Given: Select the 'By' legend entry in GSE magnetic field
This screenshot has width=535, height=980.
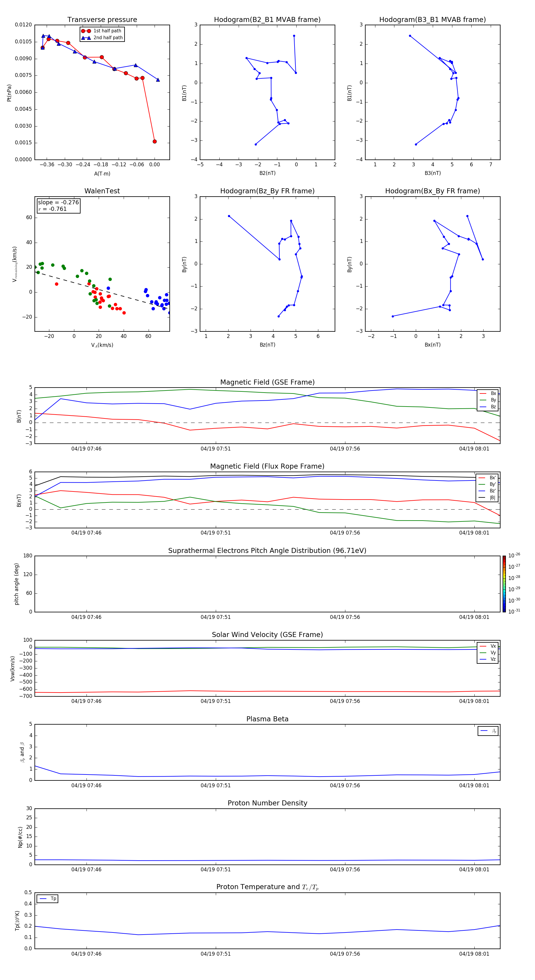Looking at the screenshot, I should (x=488, y=400).
